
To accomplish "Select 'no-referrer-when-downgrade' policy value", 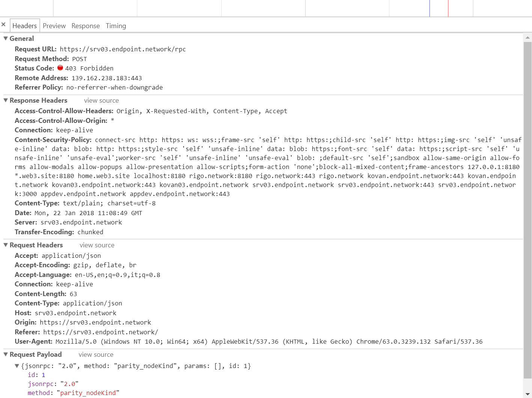I will tap(114, 87).
